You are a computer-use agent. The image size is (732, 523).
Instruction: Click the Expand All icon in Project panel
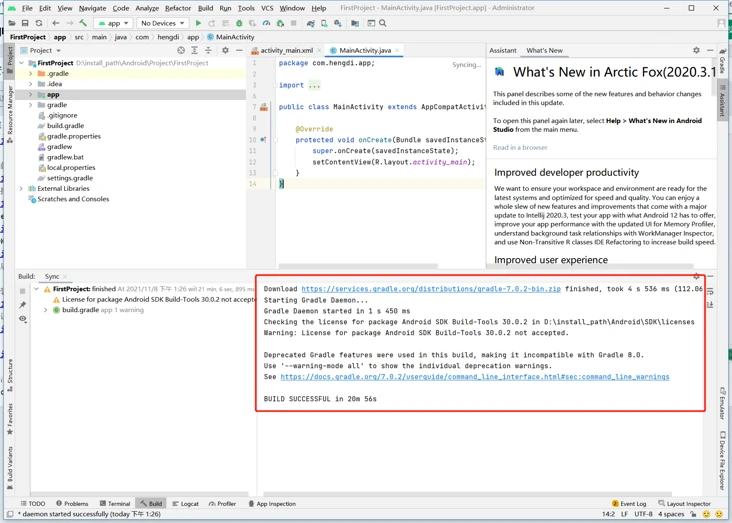click(194, 50)
